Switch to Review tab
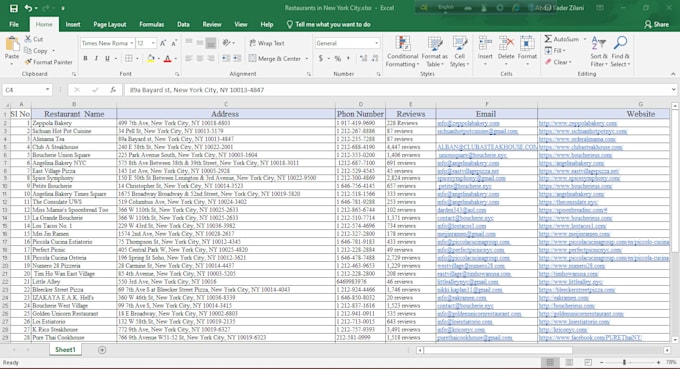Screen dimensions: 680x369 pos(212,24)
